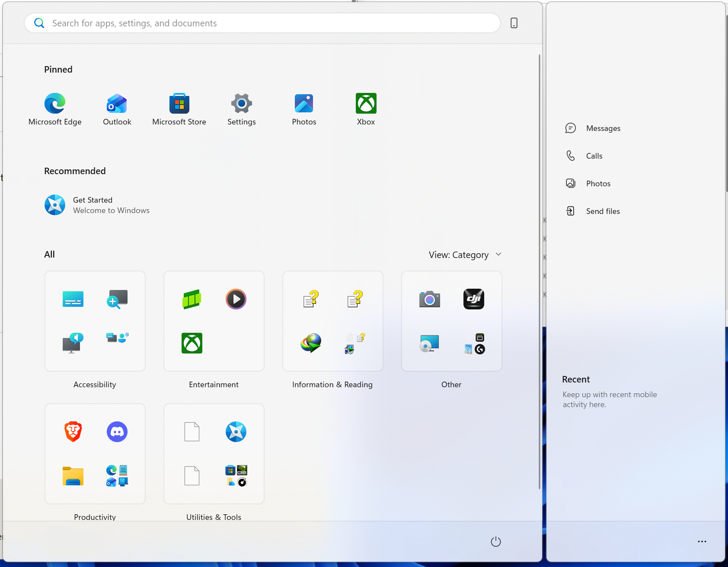Open Settings from the pinned section
Screen dimensions: 728x567
[x=242, y=109]
